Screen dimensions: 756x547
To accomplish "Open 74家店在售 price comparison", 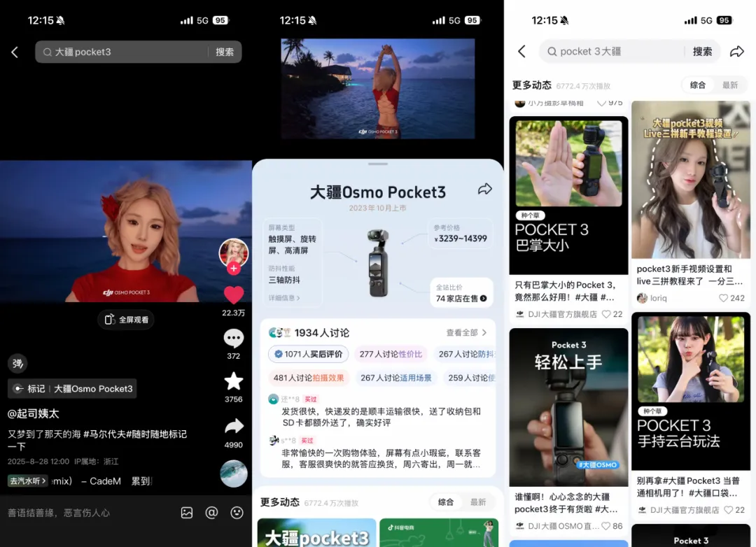I will click(461, 298).
